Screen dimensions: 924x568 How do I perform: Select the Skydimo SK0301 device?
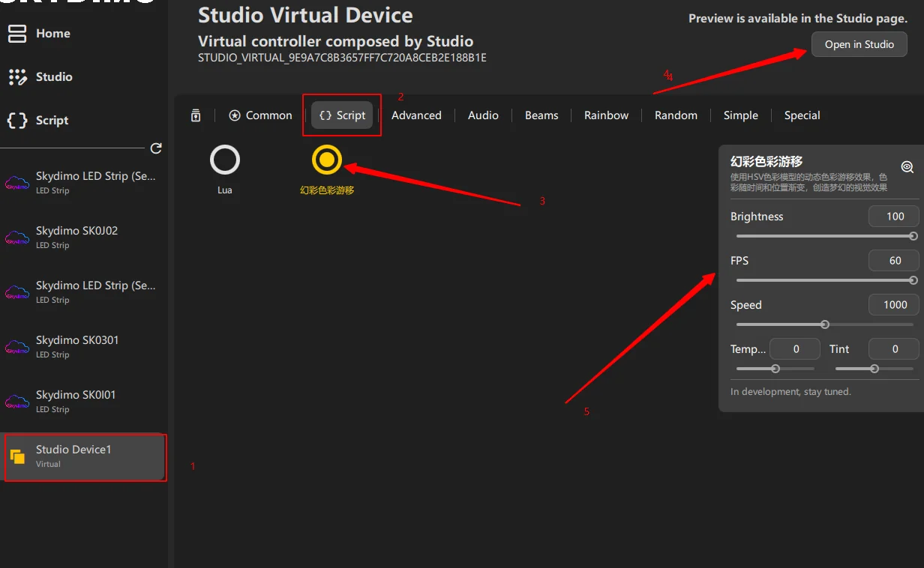[x=82, y=347]
